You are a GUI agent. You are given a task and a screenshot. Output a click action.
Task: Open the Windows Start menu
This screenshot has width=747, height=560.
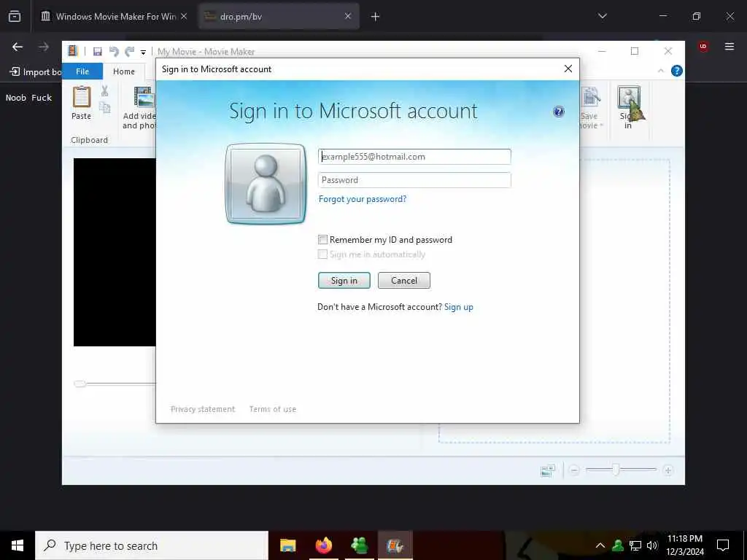18,545
